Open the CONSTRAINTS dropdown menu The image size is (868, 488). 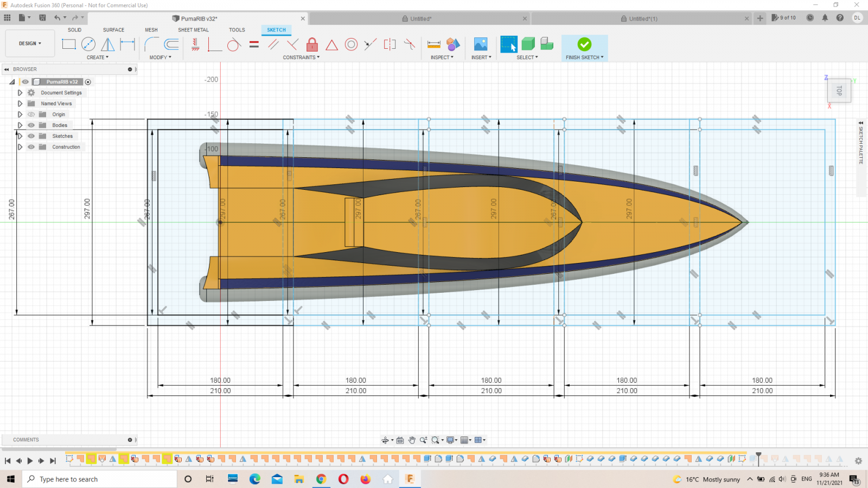pyautogui.click(x=301, y=57)
